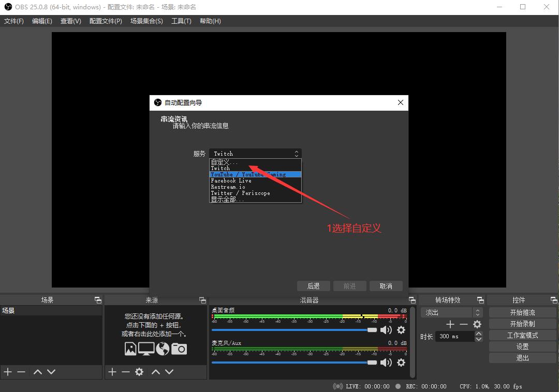Mute 桌面音频 speaker icon

coord(386,330)
